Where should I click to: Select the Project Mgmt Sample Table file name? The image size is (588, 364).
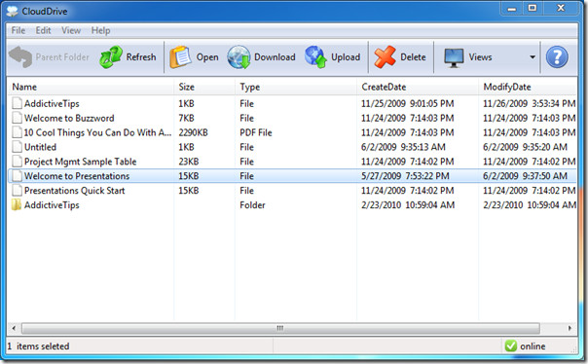[80, 162]
